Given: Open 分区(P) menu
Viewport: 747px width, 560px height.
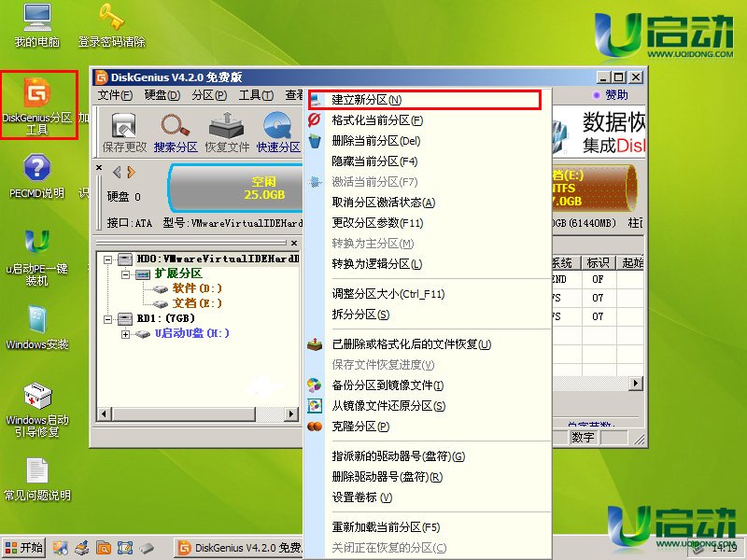Looking at the screenshot, I should [209, 95].
